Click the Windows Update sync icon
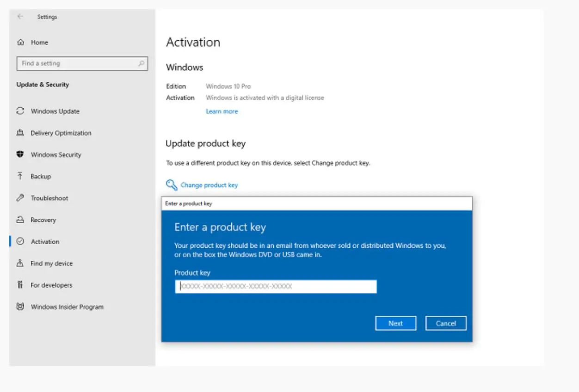The width and height of the screenshot is (579, 392). tap(20, 111)
